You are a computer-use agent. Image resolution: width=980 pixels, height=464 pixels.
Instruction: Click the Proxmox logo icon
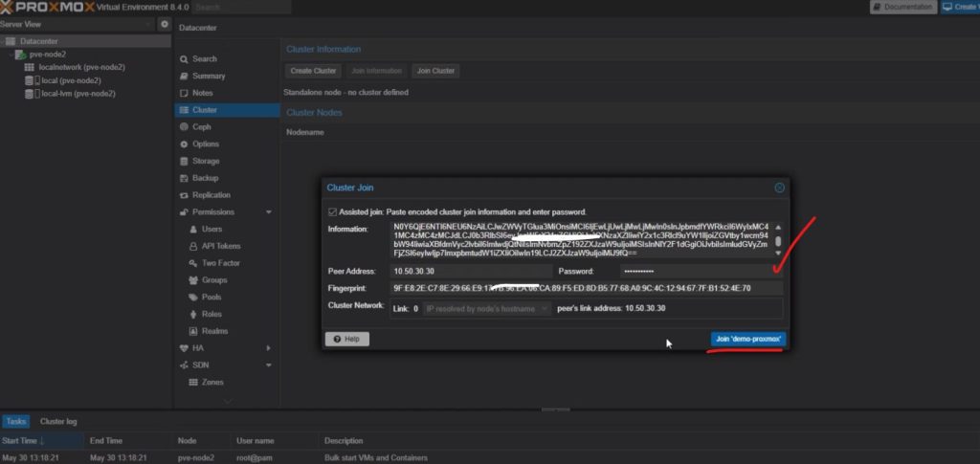5,8
